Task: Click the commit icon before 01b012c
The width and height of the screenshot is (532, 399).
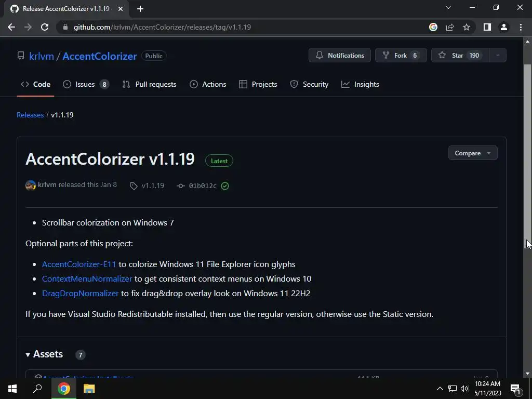Action: pyautogui.click(x=181, y=186)
